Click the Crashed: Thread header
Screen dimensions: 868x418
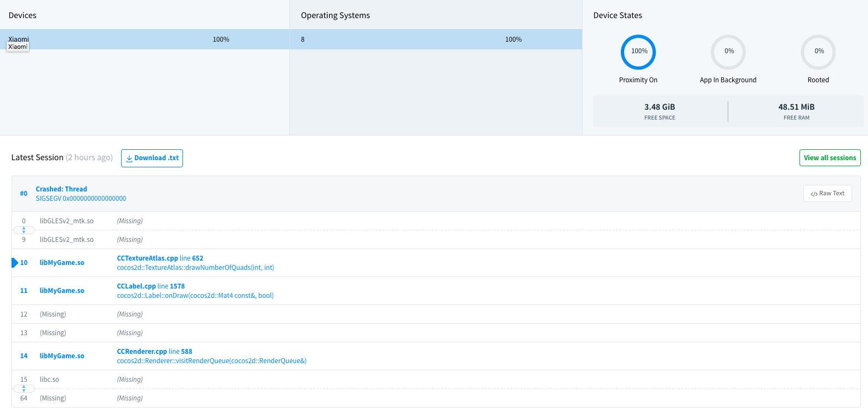(61, 189)
